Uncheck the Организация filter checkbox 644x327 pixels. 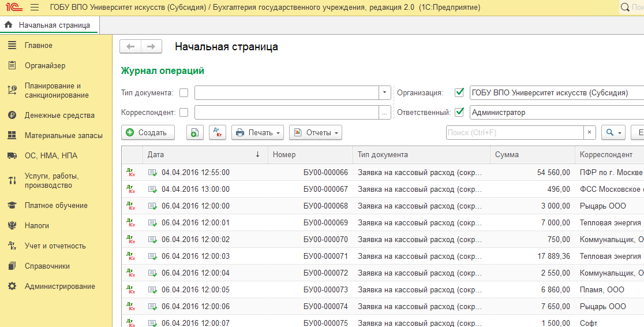(459, 92)
